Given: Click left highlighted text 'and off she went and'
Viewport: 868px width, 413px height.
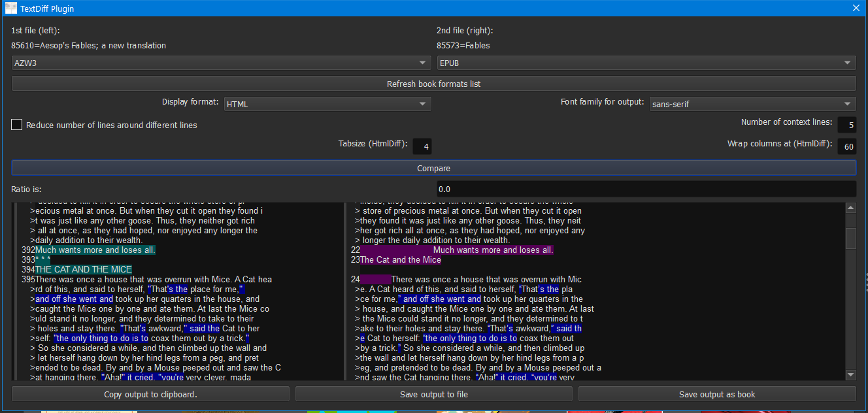Looking at the screenshot, I should [74, 299].
